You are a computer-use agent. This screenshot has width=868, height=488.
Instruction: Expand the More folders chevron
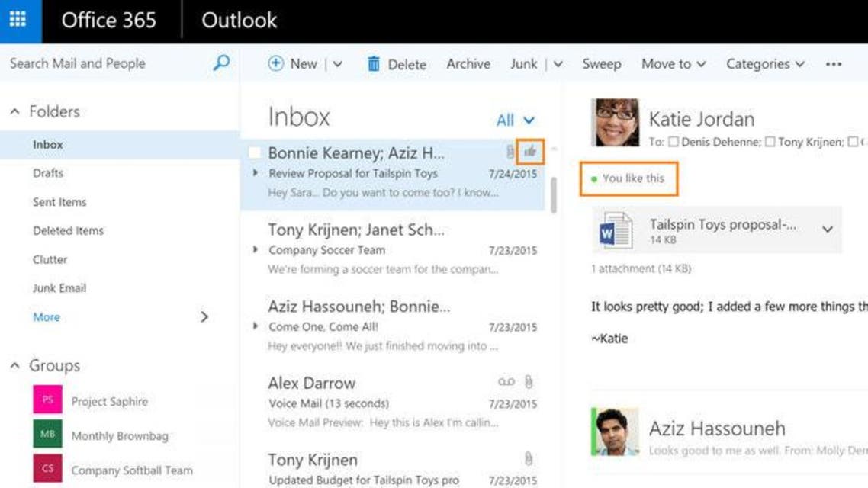204,317
